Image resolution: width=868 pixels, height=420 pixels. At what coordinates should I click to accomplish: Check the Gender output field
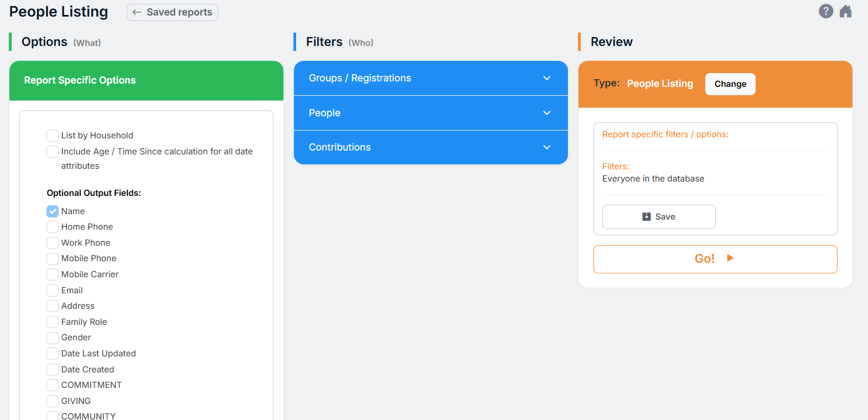(53, 338)
